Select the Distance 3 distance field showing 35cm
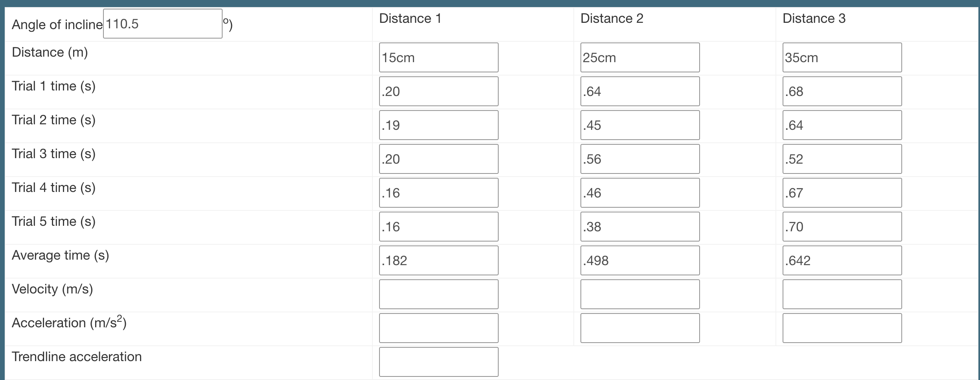The height and width of the screenshot is (380, 980). tap(842, 57)
